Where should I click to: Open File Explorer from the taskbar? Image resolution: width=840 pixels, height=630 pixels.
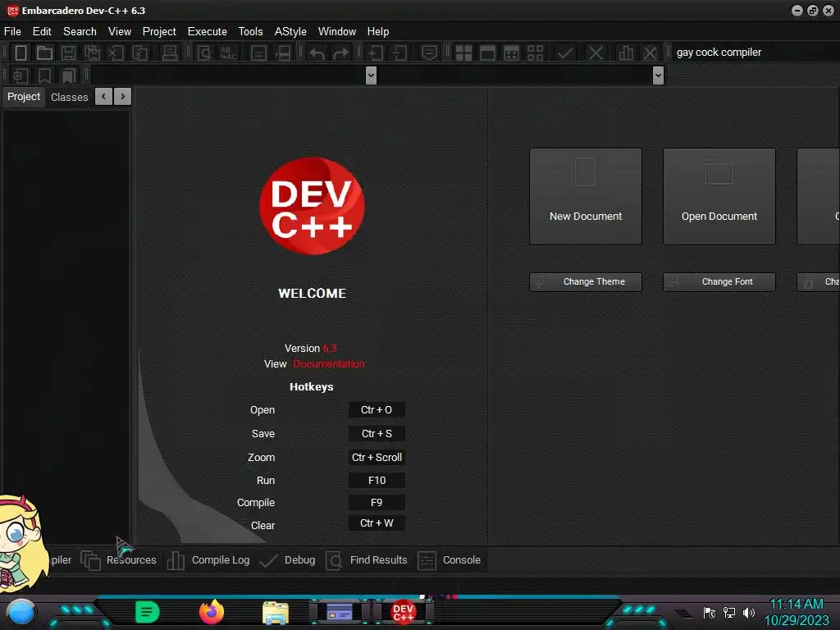[x=276, y=613]
